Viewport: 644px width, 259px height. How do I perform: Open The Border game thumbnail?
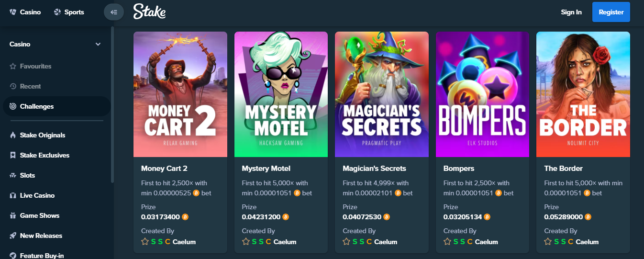point(583,94)
